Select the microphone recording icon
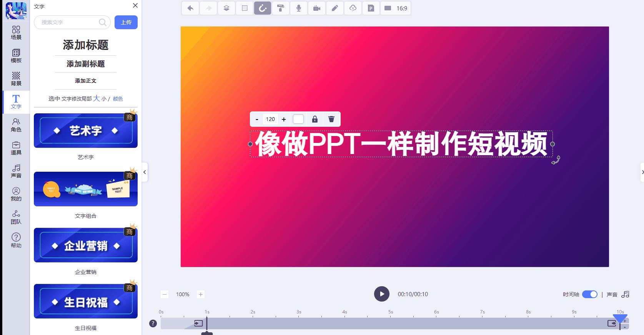The height and width of the screenshot is (335, 644). (x=299, y=8)
